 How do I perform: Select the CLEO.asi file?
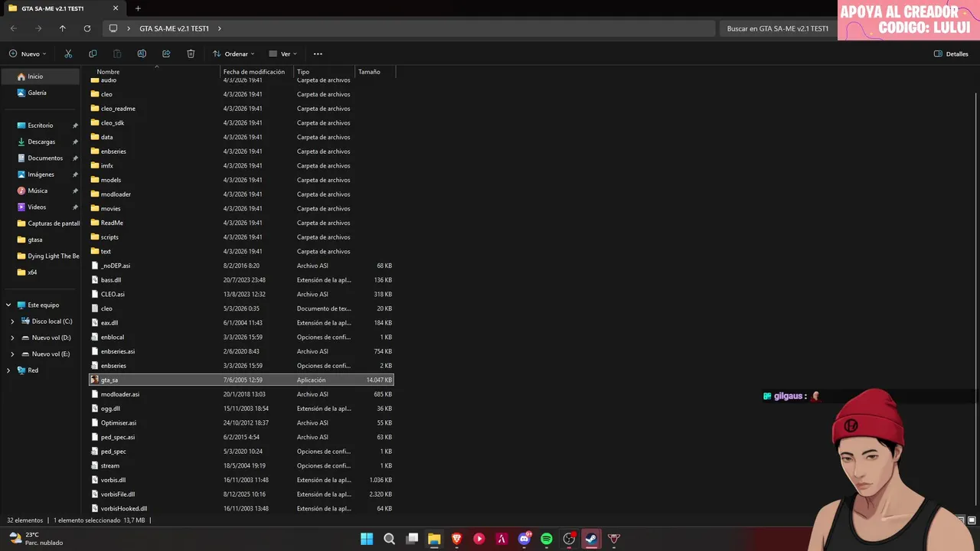[241, 294]
